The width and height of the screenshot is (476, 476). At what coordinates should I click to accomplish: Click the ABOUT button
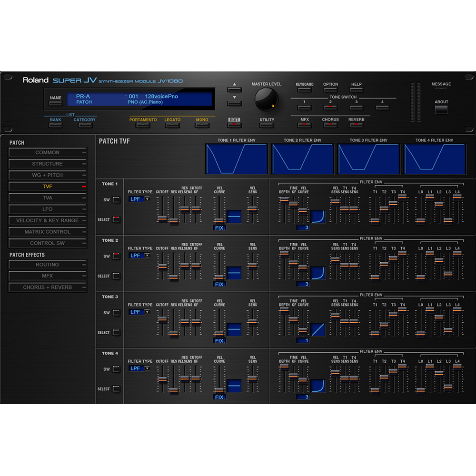pyautogui.click(x=441, y=109)
